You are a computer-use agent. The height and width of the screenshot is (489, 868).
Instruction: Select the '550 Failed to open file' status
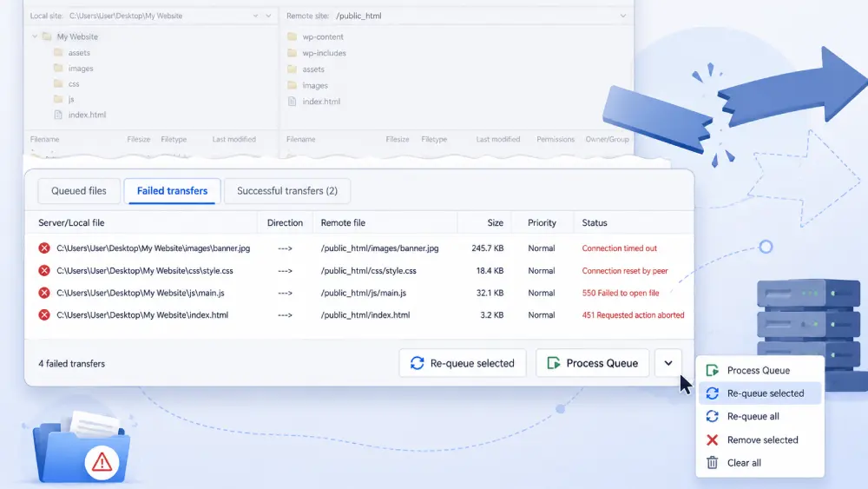pos(620,293)
